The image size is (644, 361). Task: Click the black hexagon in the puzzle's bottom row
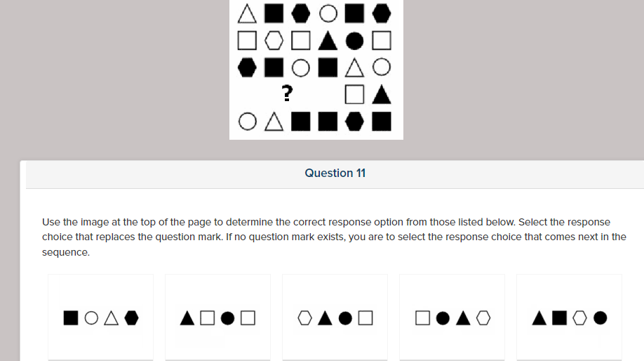click(354, 122)
